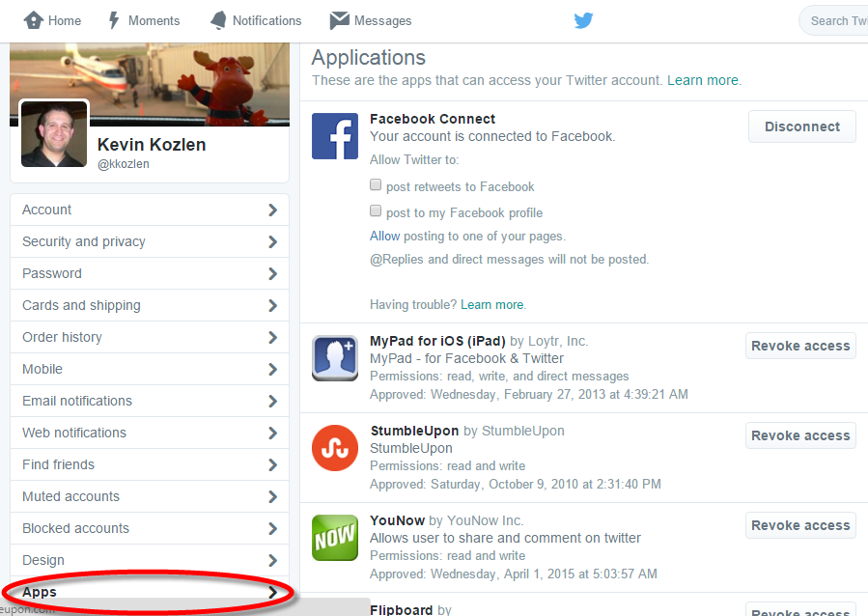This screenshot has width=868, height=616.
Task: Click the MyPad for iOS app icon
Action: click(335, 358)
